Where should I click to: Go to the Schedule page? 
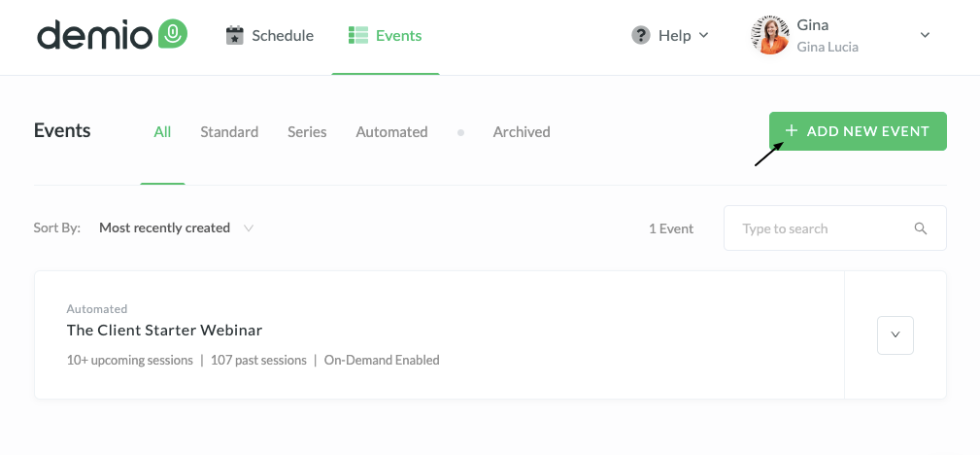click(282, 36)
